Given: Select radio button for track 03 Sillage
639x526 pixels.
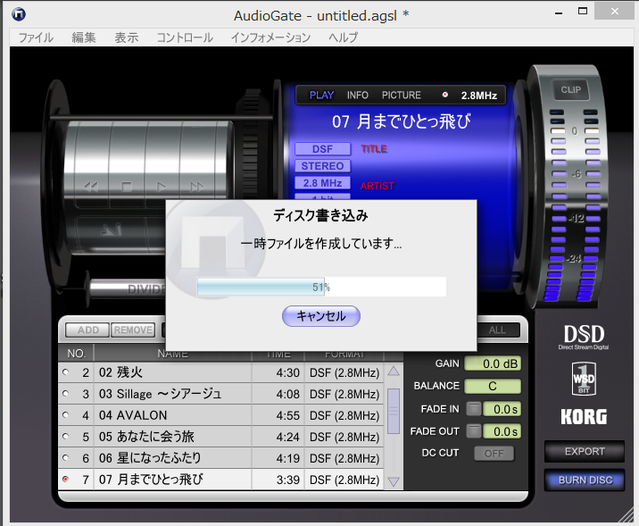Looking at the screenshot, I should pyautogui.click(x=65, y=394).
